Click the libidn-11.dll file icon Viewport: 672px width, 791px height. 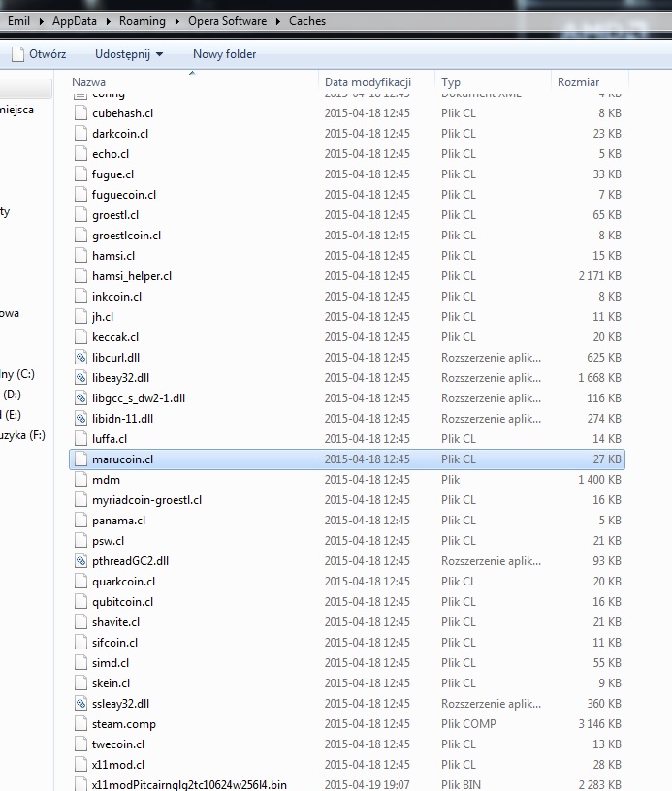click(x=81, y=419)
